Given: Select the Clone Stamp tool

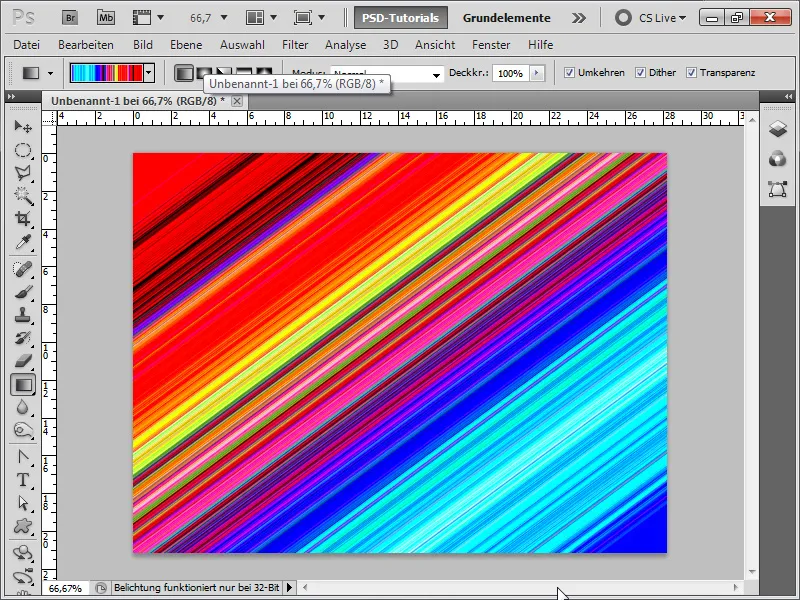Looking at the screenshot, I should [23, 315].
